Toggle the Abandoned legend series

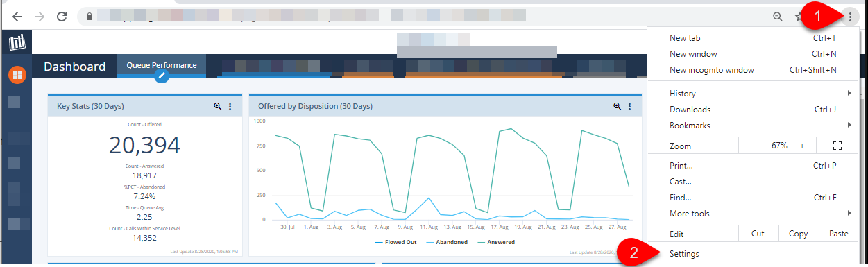(x=446, y=242)
